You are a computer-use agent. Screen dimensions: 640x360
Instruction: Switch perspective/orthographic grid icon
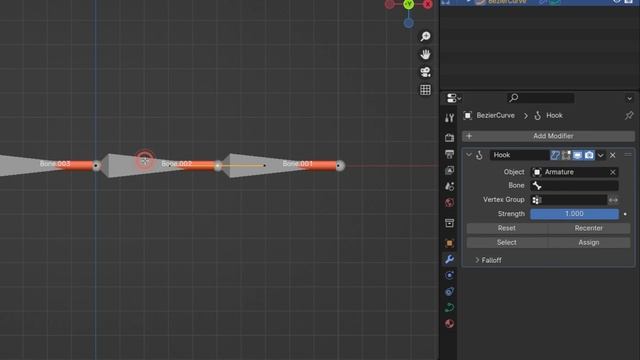click(x=425, y=90)
